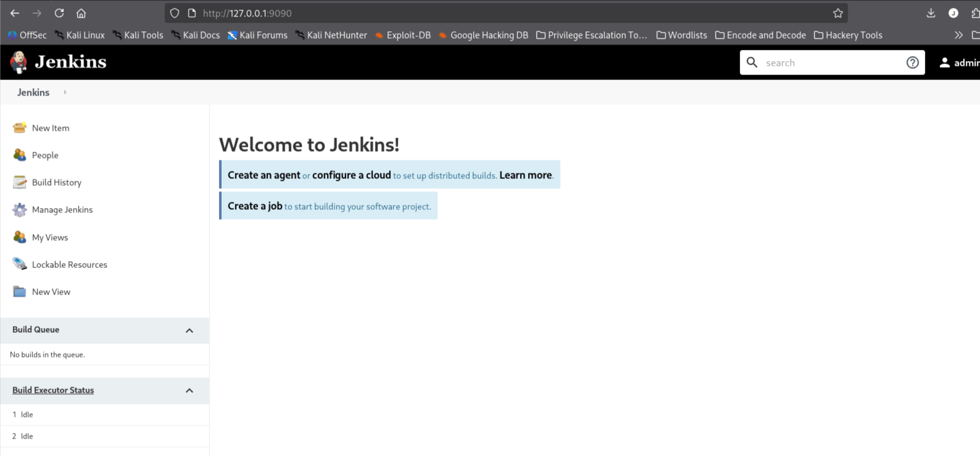Open the Wordlists bookmark folder
Screen dimensions: 980x456
click(682, 35)
